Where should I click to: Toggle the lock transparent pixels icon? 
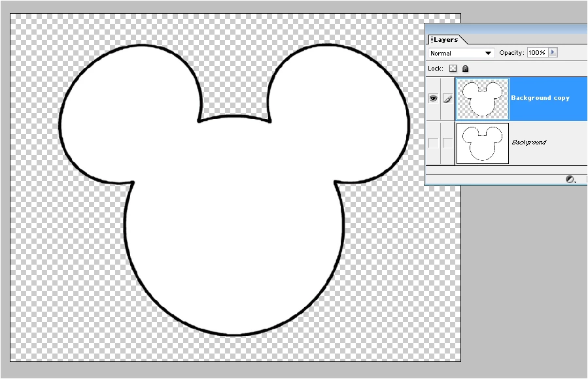[453, 69]
